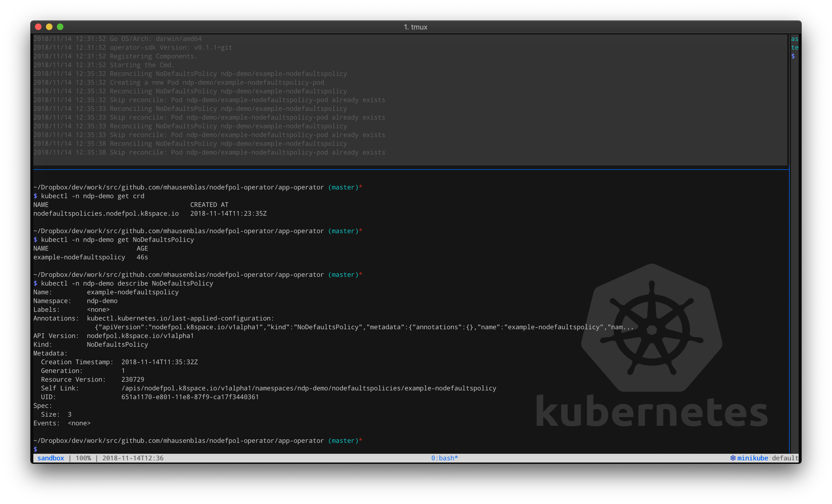
Task: Click the UID value 651a1170-e801
Action: 190,397
